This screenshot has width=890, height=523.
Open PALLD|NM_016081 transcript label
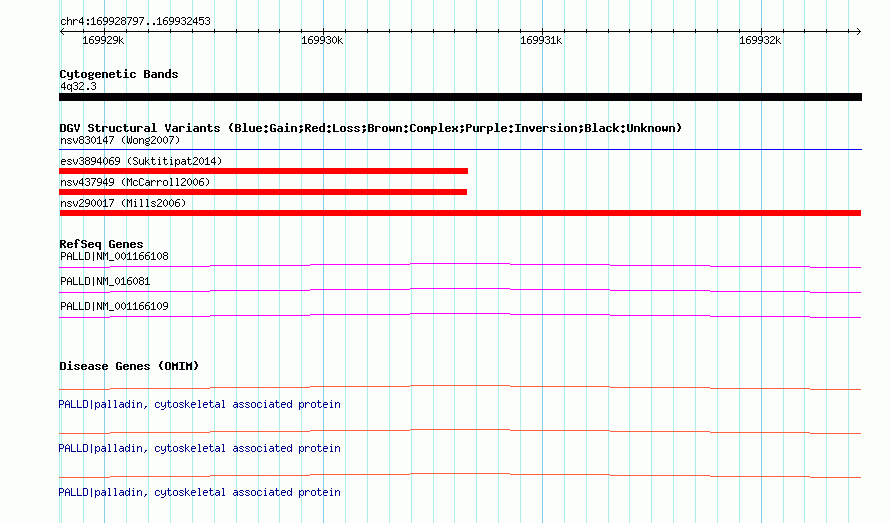105,281
